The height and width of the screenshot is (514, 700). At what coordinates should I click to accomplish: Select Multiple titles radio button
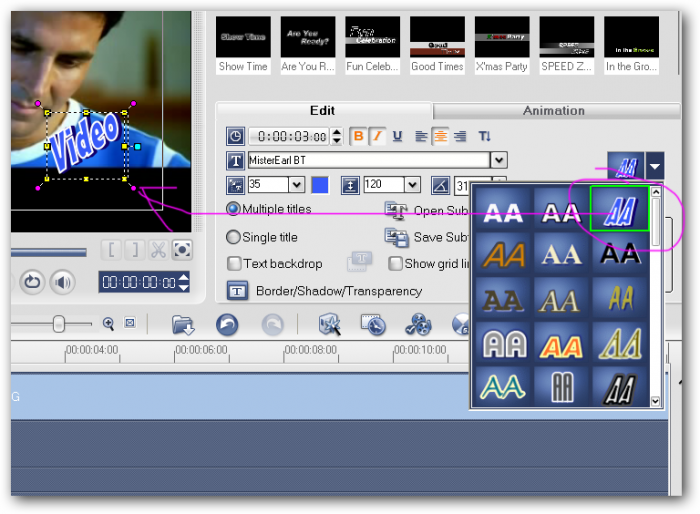[233, 209]
